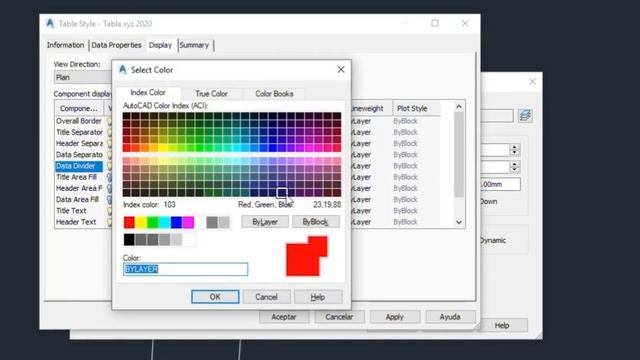Click the .00mm field in rear dialog
This screenshot has width=640, height=360.
pos(501,184)
